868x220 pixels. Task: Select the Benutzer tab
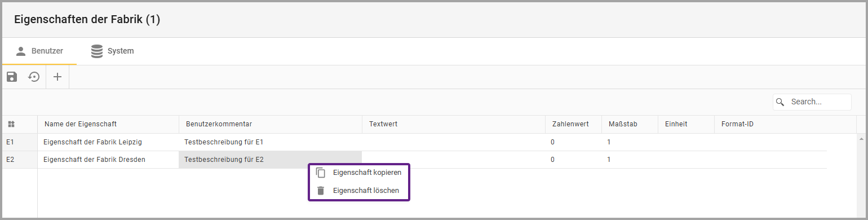coord(39,51)
